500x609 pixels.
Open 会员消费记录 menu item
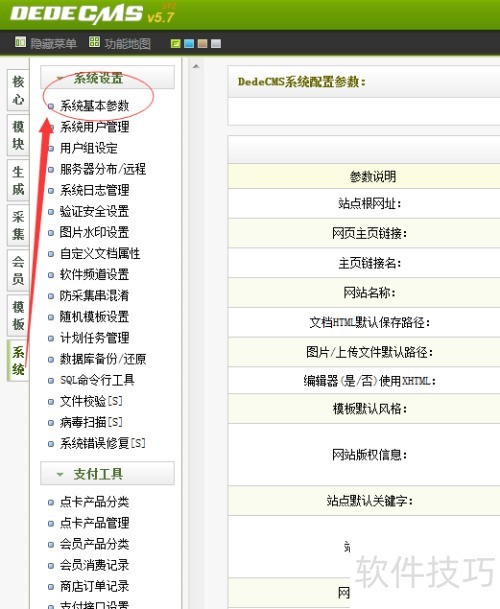click(94, 565)
